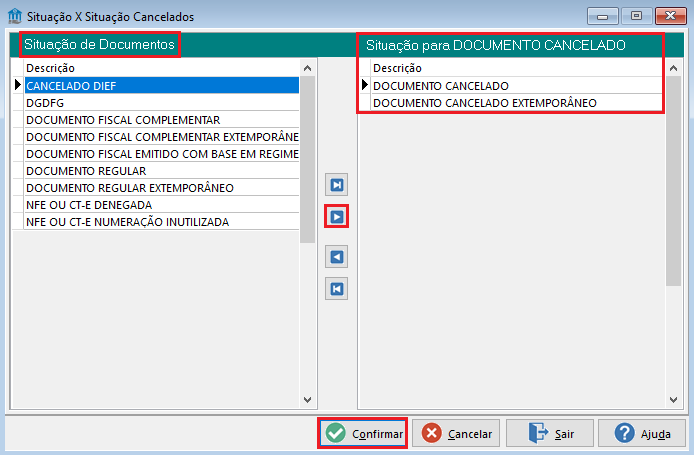The width and height of the screenshot is (694, 455).
Task: Click right list scrollbar up arrow
Action: 673,68
